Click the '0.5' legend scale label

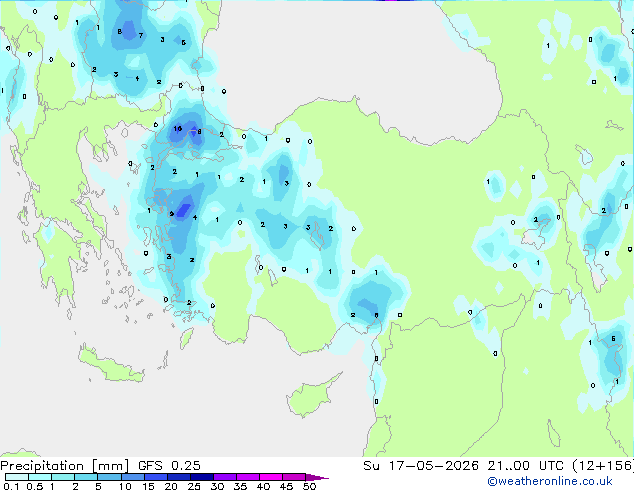coord(34,486)
